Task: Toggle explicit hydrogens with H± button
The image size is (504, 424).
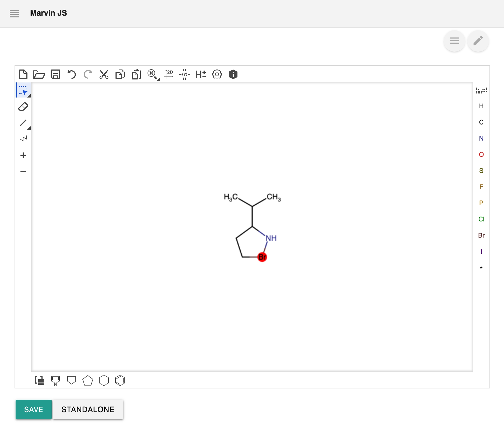Action: coord(201,74)
